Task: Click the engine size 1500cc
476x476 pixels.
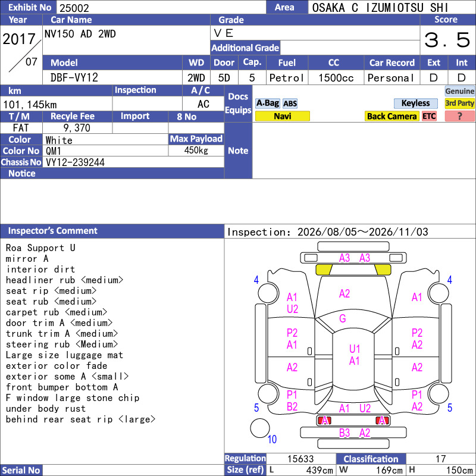Action: pyautogui.click(x=336, y=78)
